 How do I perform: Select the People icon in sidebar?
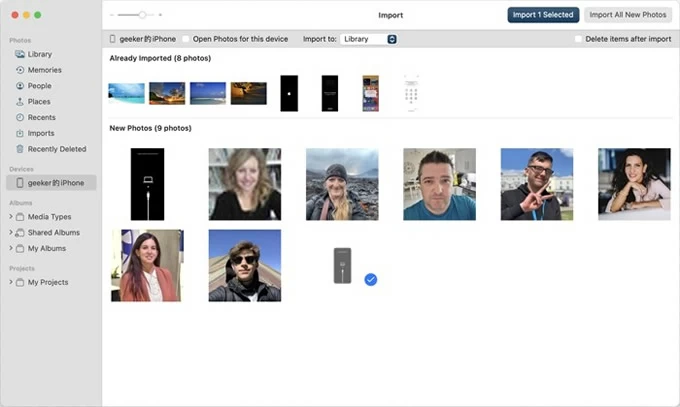pos(19,86)
